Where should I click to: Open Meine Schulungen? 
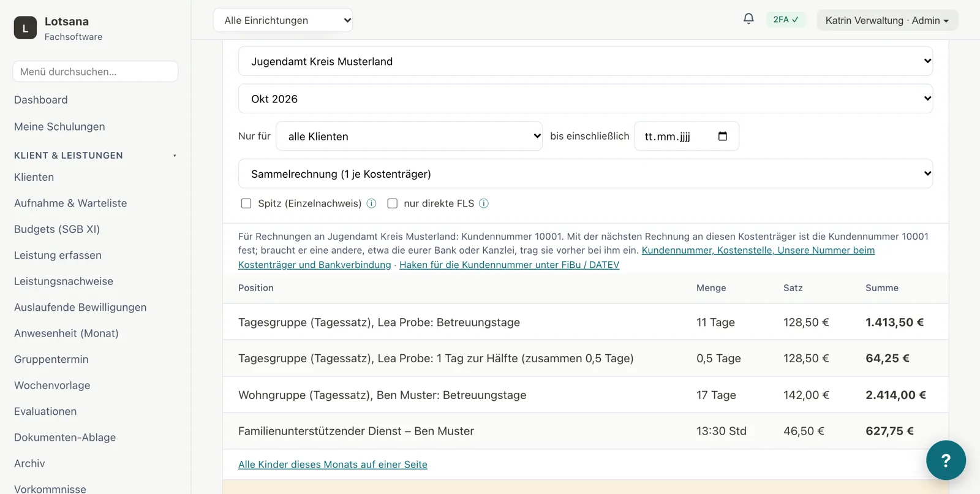[x=59, y=127]
